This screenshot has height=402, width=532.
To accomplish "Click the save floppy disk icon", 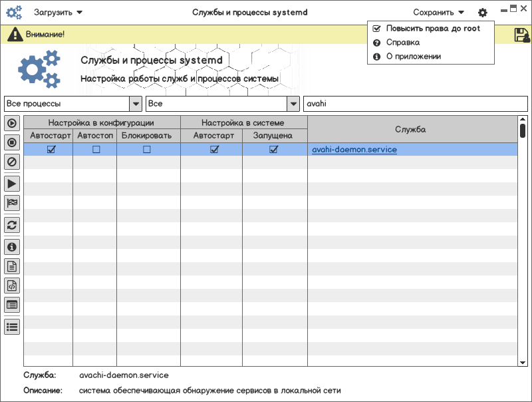I will 521,35.
